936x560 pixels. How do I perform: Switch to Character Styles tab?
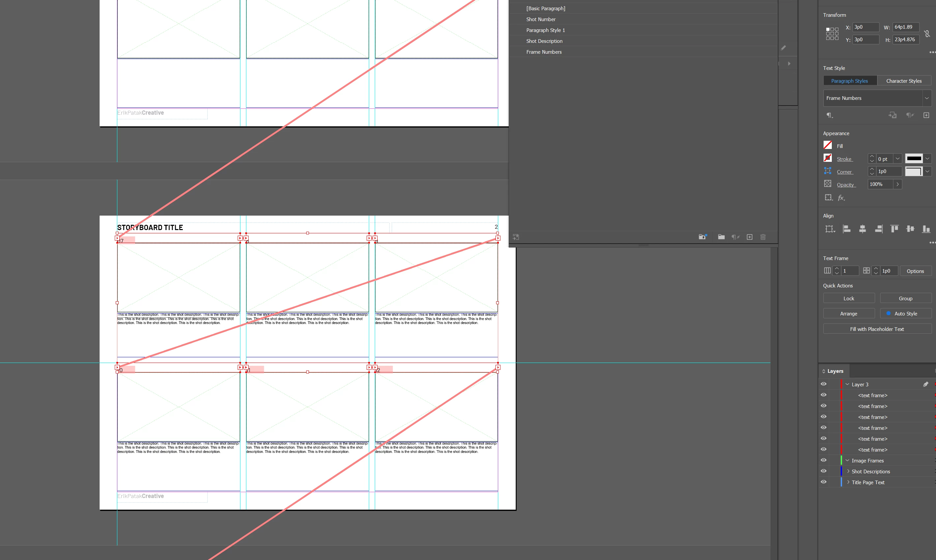904,81
